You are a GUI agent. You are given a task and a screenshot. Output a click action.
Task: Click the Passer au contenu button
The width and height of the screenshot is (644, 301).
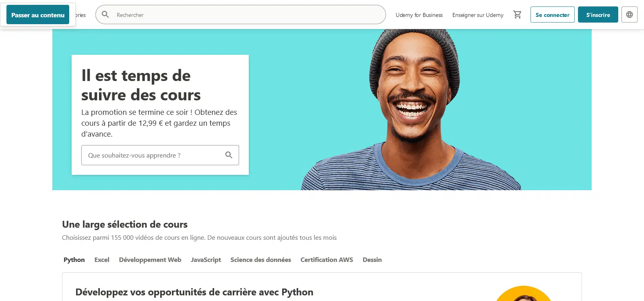point(38,15)
